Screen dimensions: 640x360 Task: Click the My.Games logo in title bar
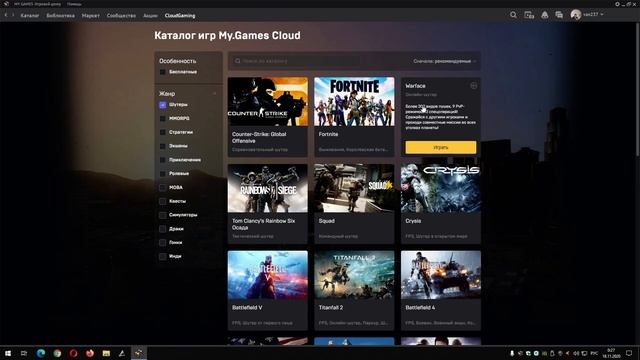click(x=6, y=4)
